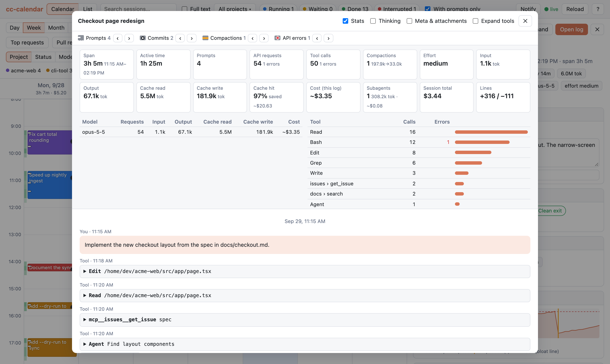The height and width of the screenshot is (364, 610).
Task: Jump to previous compaction
Action: click(253, 38)
